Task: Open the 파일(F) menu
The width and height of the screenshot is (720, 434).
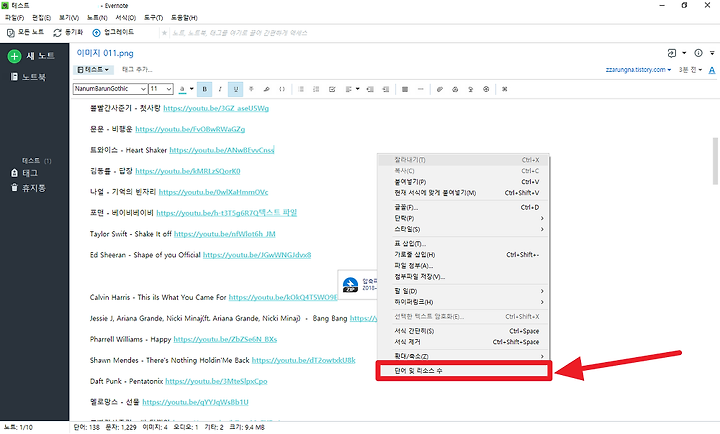Action: click(14, 17)
